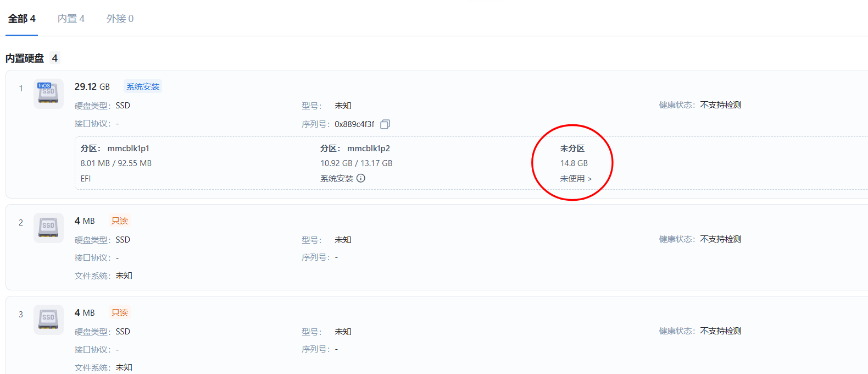The width and height of the screenshot is (868, 374).
Task: Click the 只读 tag on disk 2
Action: pyautogui.click(x=120, y=221)
